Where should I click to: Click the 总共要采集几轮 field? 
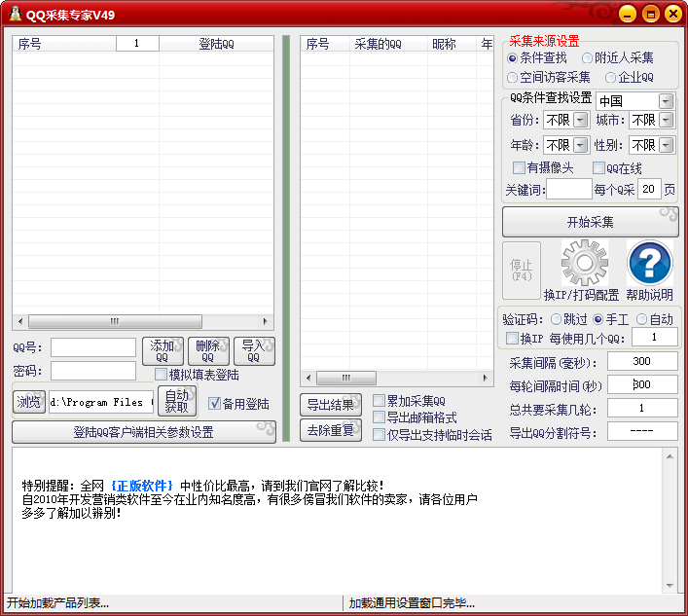[642, 408]
